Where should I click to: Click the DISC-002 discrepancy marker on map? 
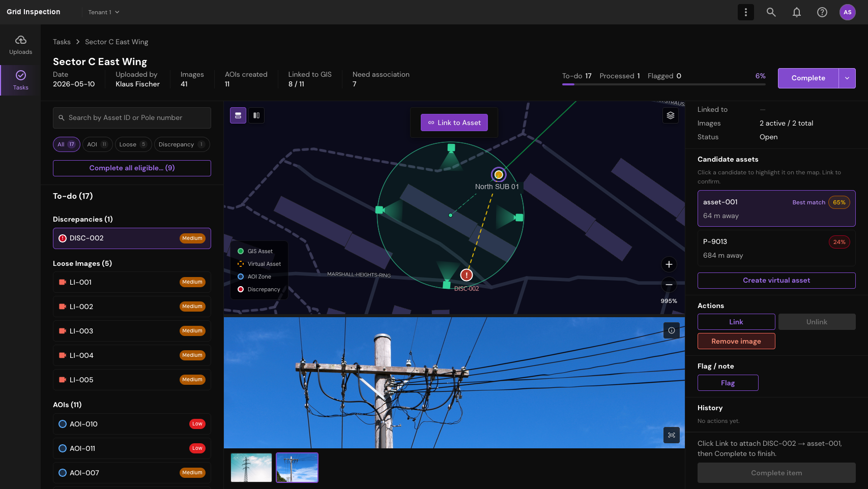(467, 275)
